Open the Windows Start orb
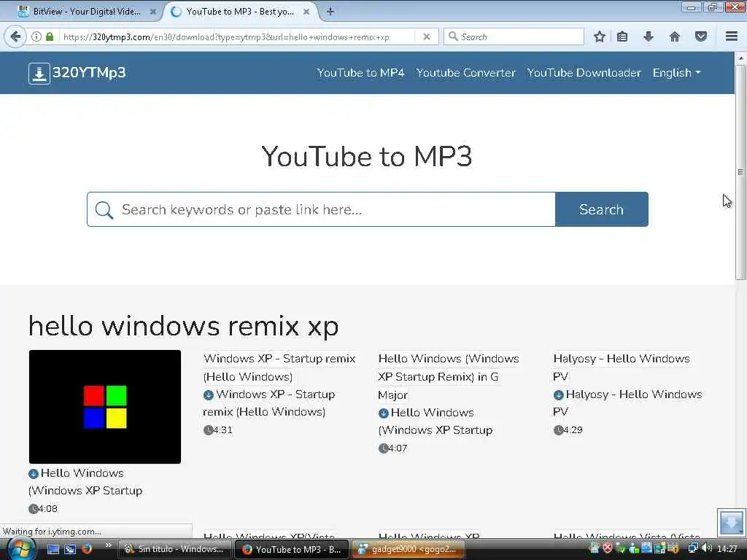 pos(20,548)
